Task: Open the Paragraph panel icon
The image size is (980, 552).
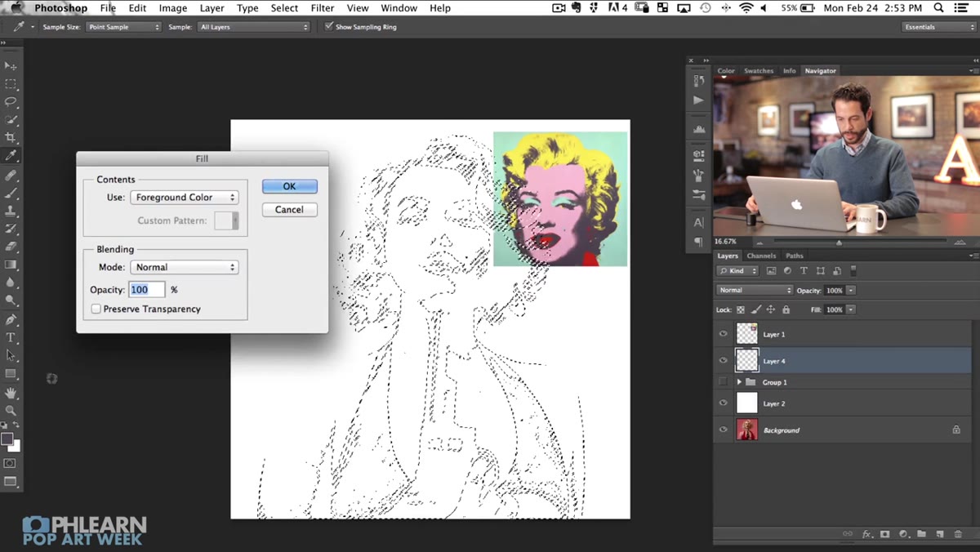Action: (x=698, y=242)
